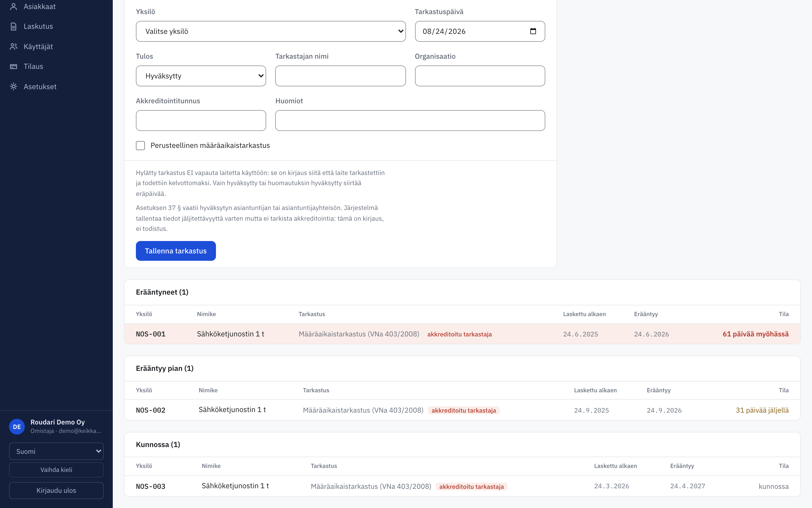
Task: Click Tallenna tarkastus button
Action: click(176, 251)
